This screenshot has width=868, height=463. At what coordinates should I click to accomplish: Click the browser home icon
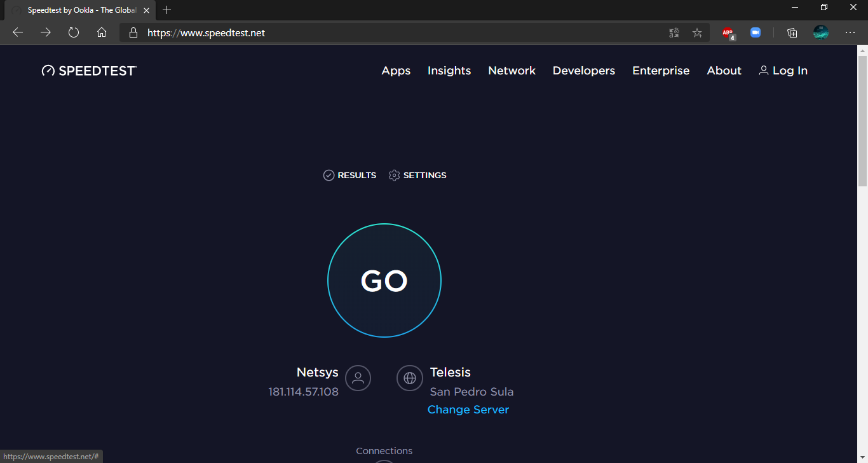tap(102, 32)
